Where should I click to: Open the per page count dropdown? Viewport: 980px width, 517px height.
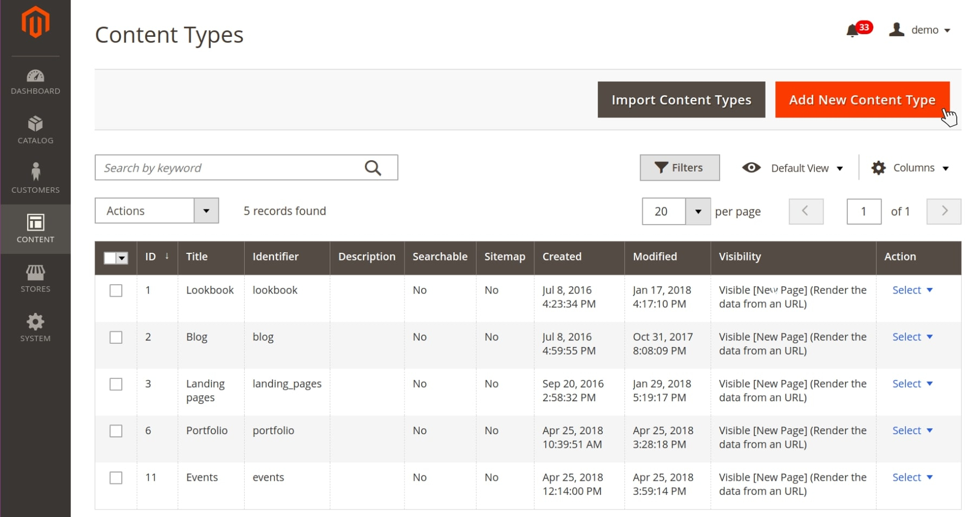pos(698,211)
